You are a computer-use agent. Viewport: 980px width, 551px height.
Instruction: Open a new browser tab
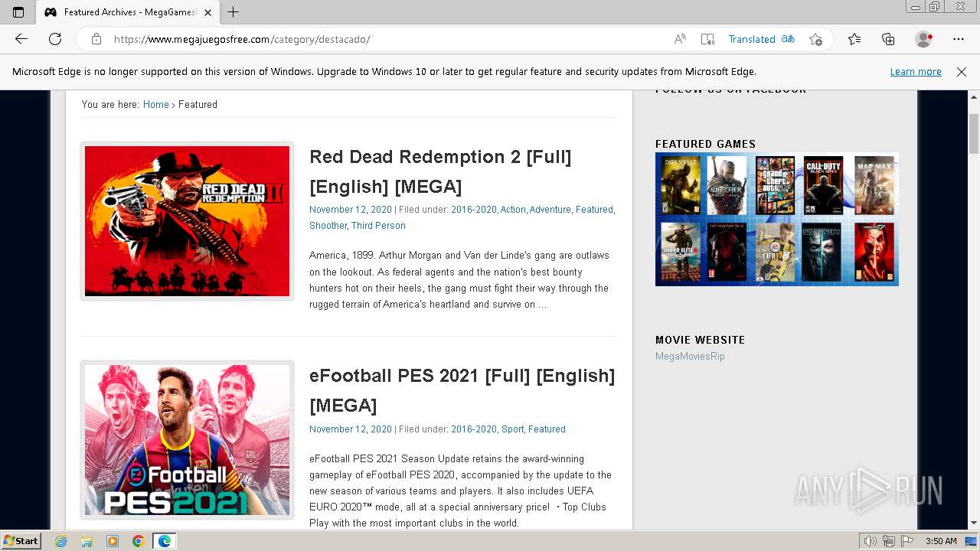click(234, 11)
